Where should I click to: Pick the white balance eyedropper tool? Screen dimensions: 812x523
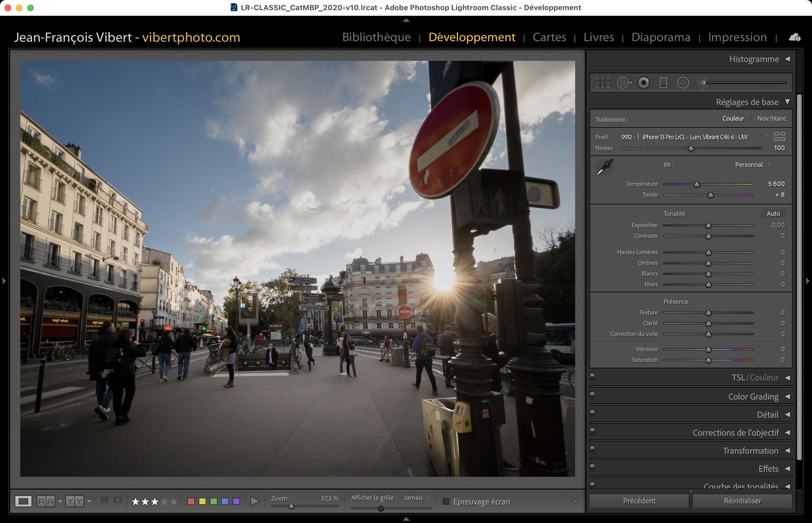604,167
